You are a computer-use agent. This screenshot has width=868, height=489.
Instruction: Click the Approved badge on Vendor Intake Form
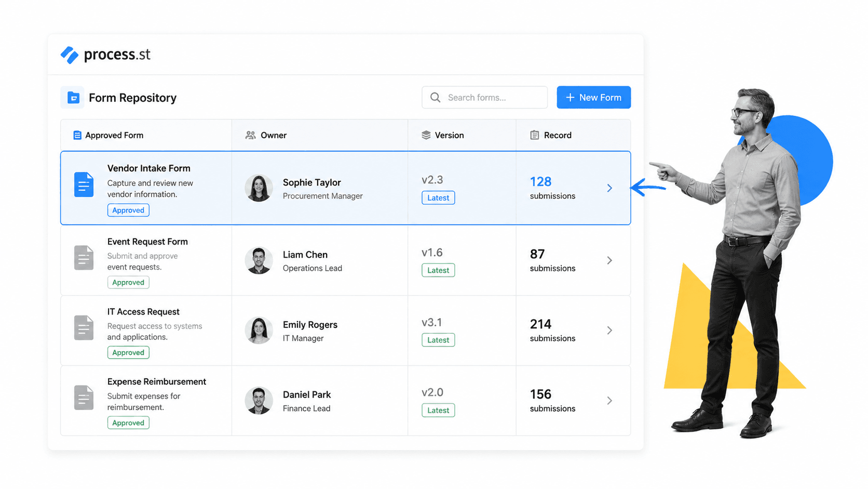pos(128,210)
